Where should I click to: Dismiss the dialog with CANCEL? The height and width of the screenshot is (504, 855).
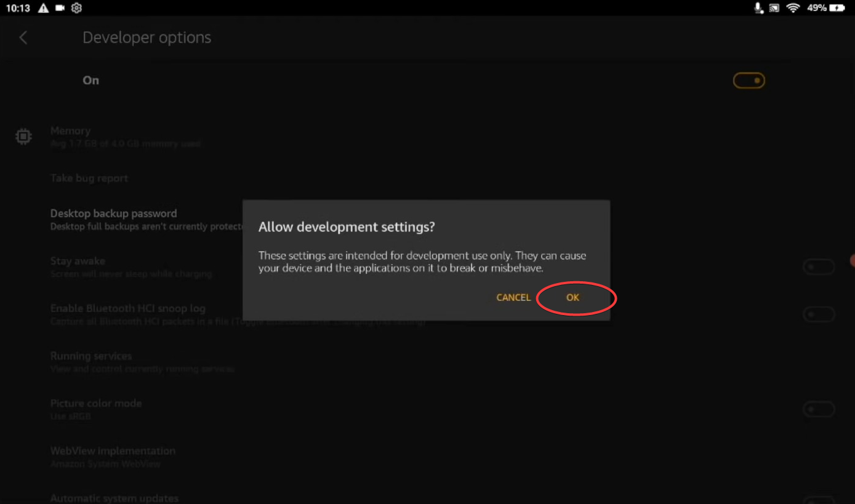pos(513,298)
